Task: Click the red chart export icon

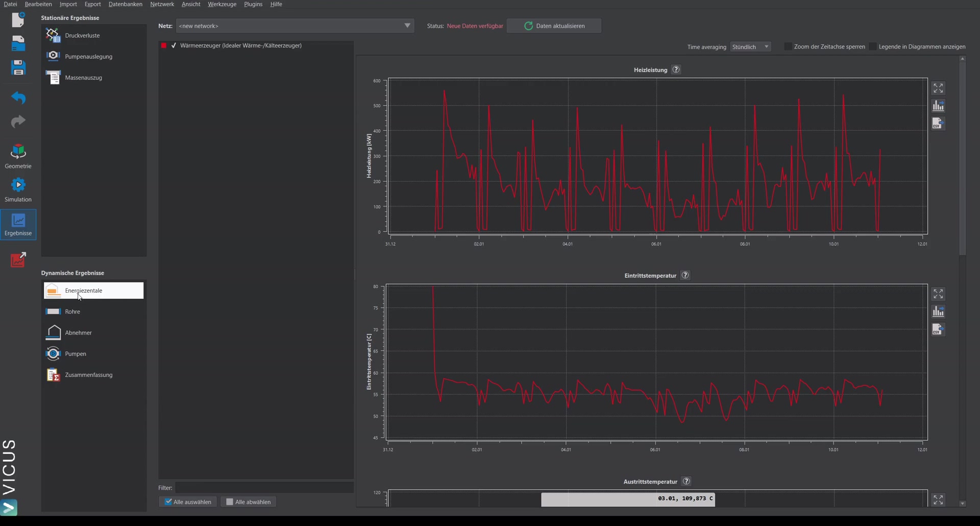Action: [18, 259]
